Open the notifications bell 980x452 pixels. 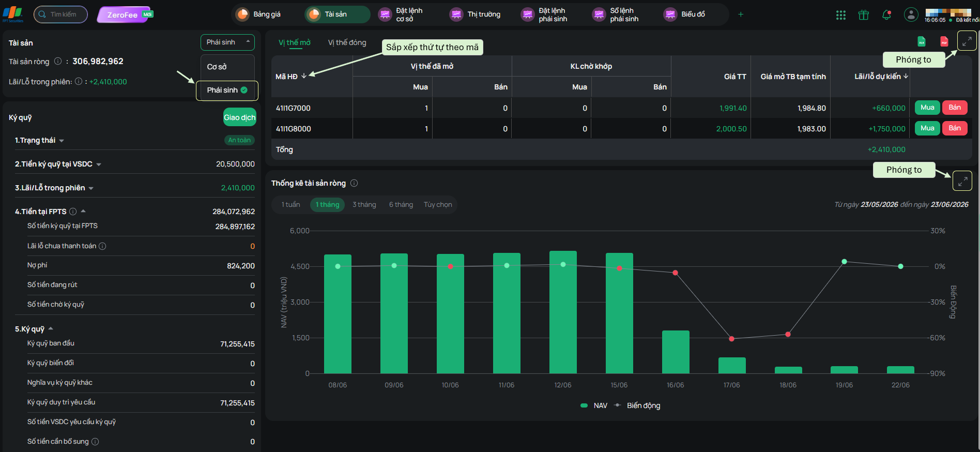tap(886, 15)
